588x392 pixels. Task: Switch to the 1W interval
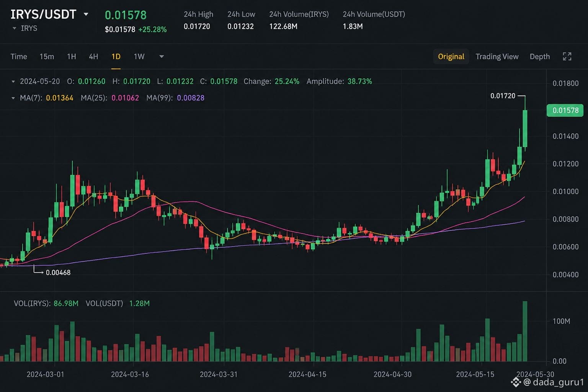[139, 57]
